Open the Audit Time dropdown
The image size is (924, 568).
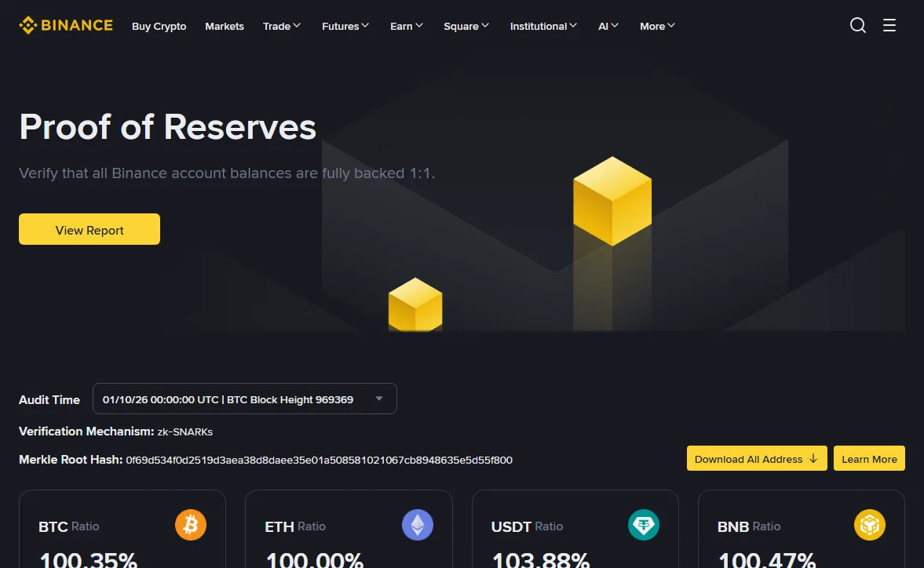(x=245, y=399)
